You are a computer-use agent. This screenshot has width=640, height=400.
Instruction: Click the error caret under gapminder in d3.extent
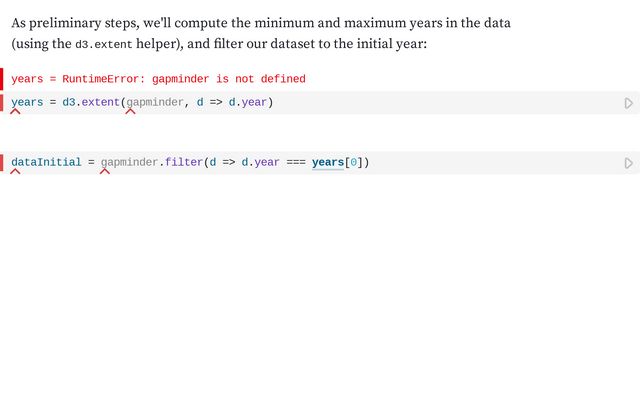pyautogui.click(x=130, y=111)
